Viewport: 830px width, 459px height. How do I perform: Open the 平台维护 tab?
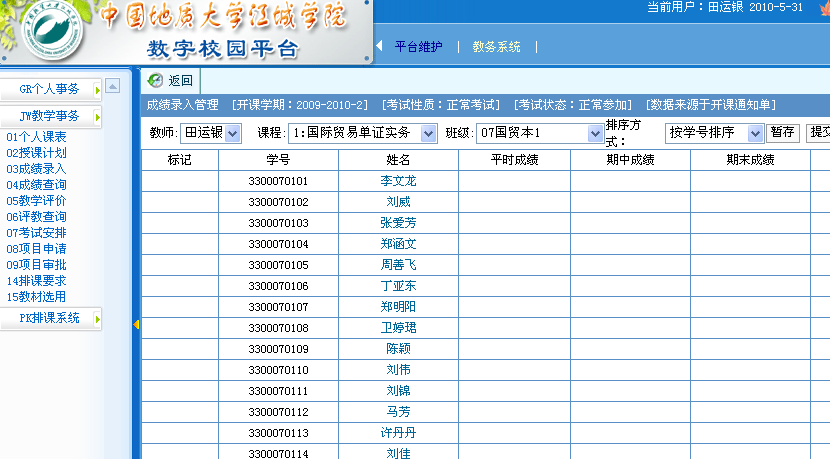(x=418, y=47)
